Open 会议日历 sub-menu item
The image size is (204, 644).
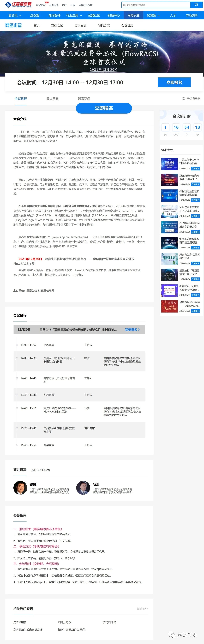click(x=127, y=25)
